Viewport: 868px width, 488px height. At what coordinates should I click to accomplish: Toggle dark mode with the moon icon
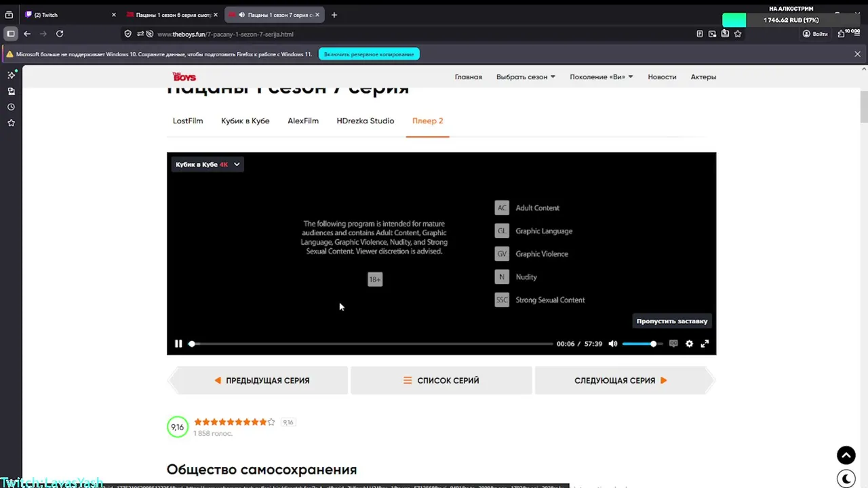click(x=846, y=479)
